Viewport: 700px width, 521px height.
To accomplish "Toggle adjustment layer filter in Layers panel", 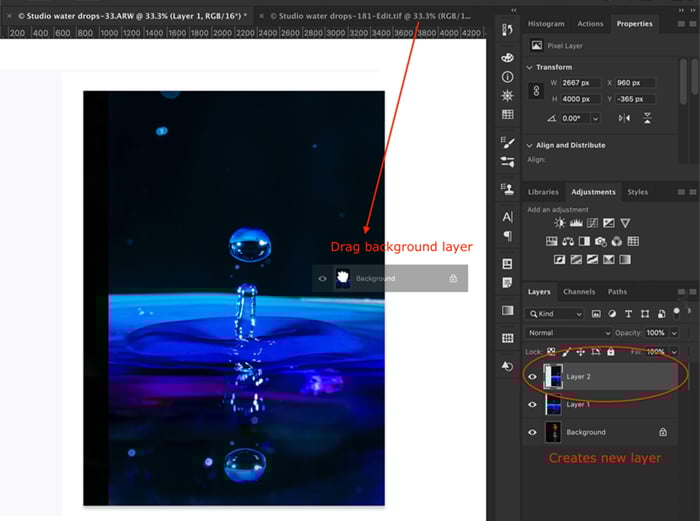I will 612,314.
